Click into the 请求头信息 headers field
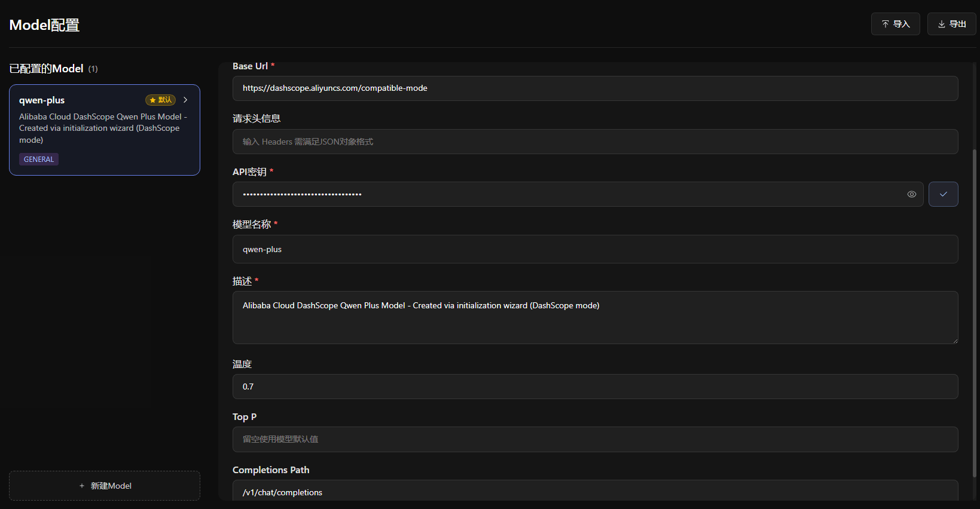 point(595,142)
